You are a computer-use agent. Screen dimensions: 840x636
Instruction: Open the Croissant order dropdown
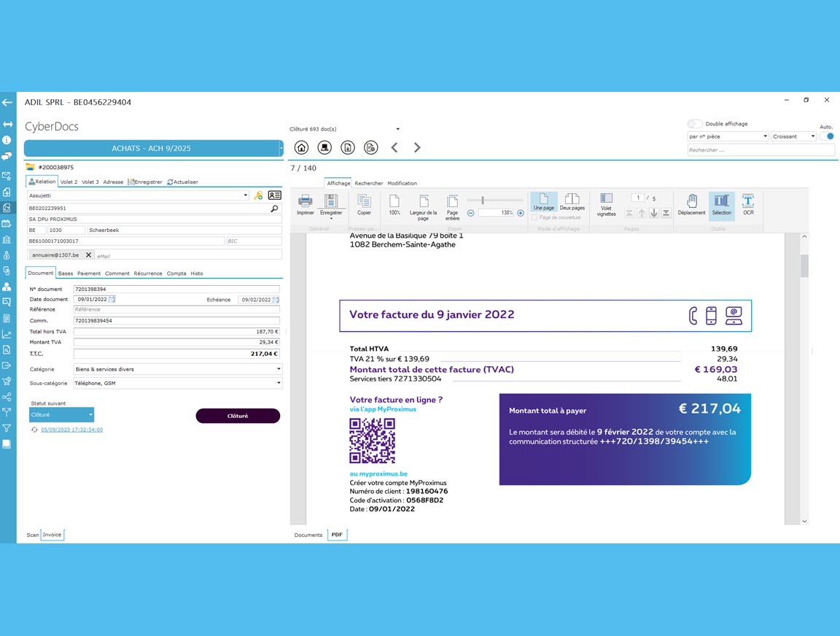794,136
